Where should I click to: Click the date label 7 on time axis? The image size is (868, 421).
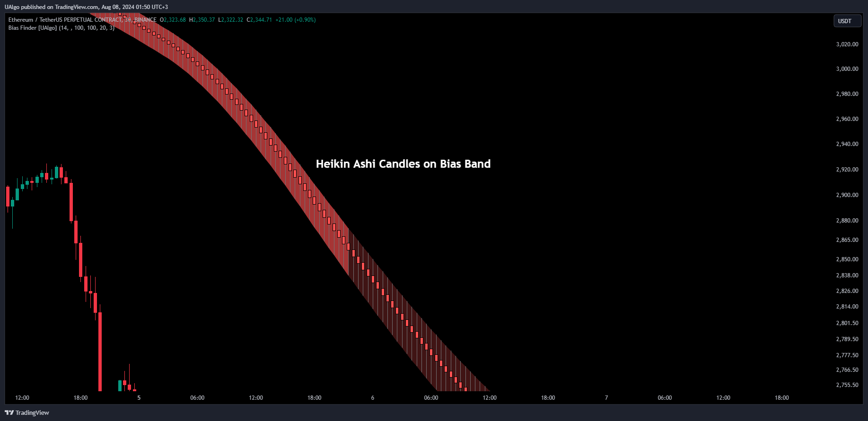point(606,398)
